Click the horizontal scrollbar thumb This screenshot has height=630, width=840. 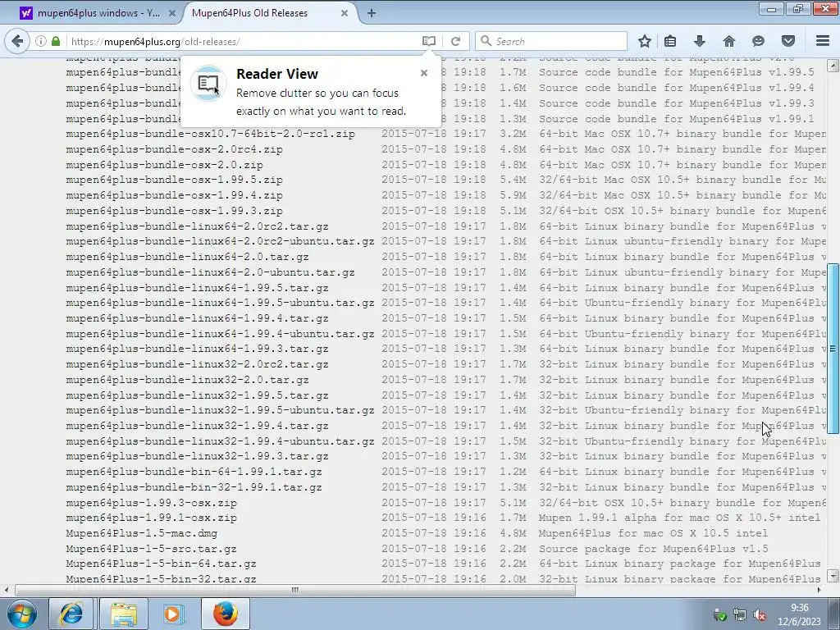pos(295,591)
